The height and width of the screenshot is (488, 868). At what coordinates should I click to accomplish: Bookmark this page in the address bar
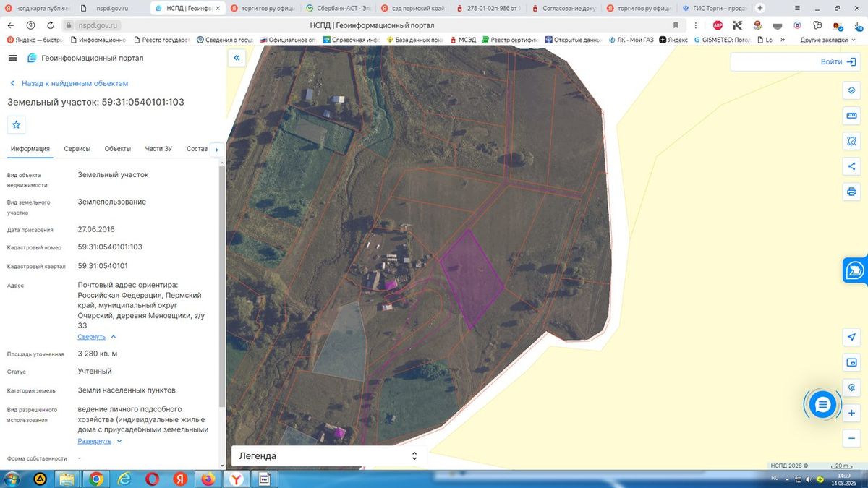coord(676,25)
